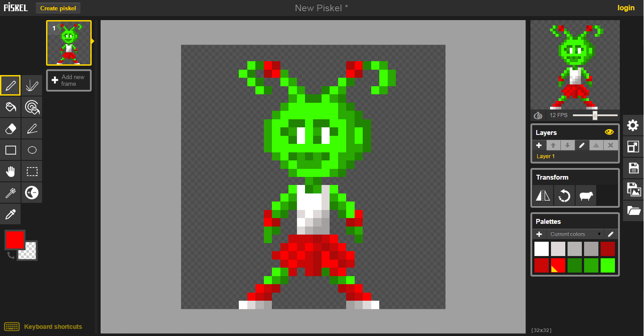The width and height of the screenshot is (644, 336).
Task: Activate the Rectangle selection tool
Action: tap(32, 171)
